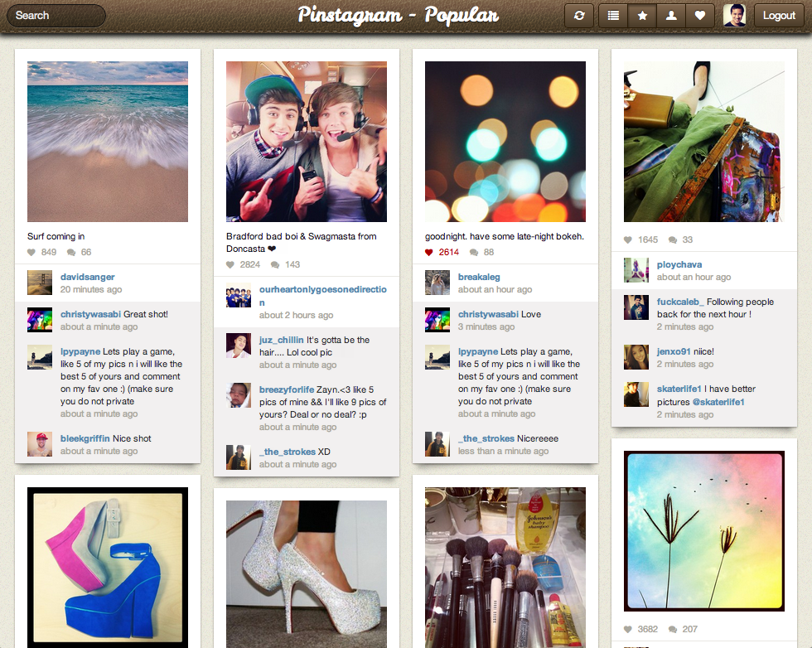
Task: Click ourheartonlygoesonedirection avatar thumbnail
Action: click(x=239, y=295)
